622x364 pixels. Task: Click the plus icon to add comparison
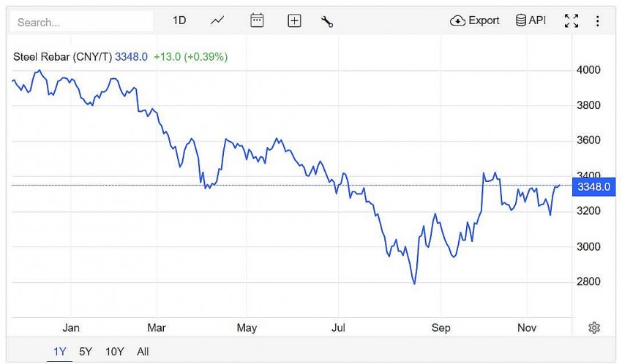294,21
